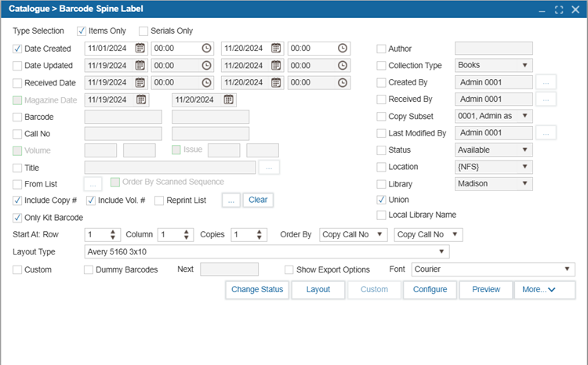The image size is (588, 365).
Task: Tick the Dummy Barcodes checkbox
Action: tap(89, 269)
